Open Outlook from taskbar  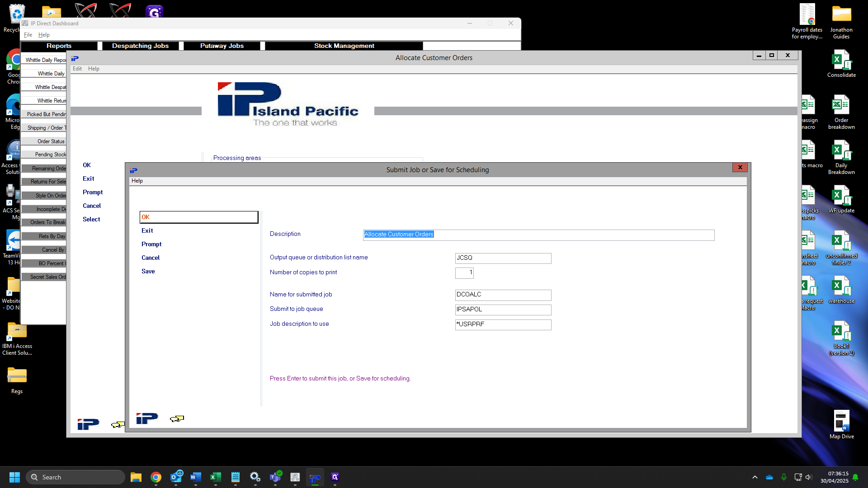pyautogui.click(x=176, y=477)
